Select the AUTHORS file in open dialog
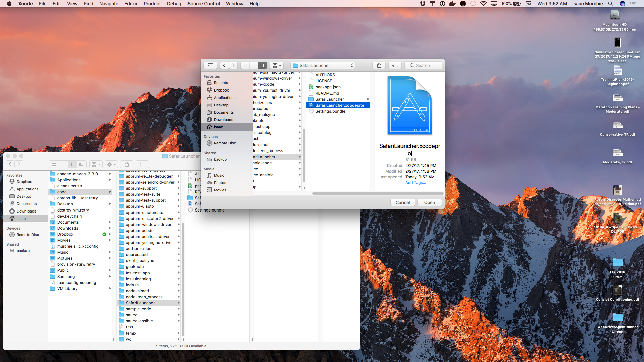Screen dimensions: 644x362 (x=338, y=75)
